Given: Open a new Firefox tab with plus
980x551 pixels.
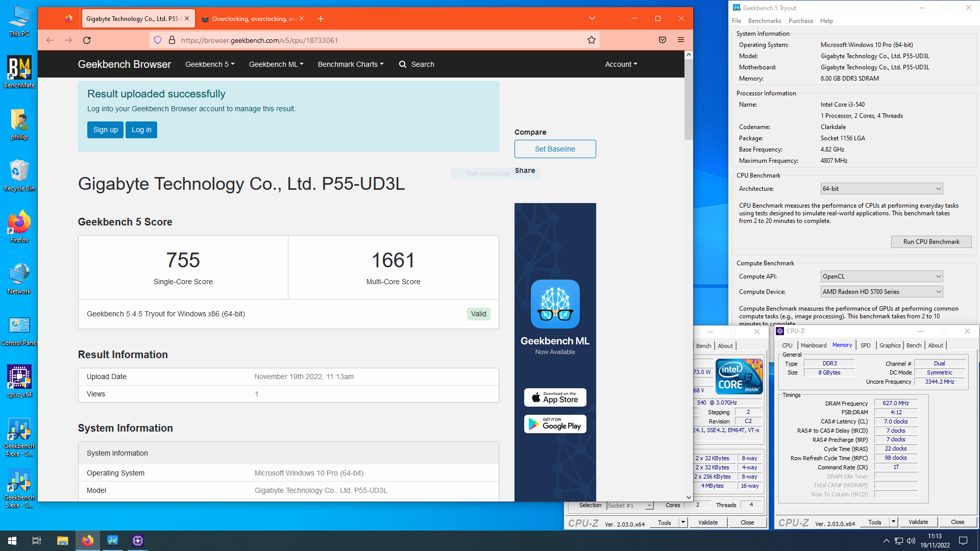Looking at the screenshot, I should coord(321,19).
